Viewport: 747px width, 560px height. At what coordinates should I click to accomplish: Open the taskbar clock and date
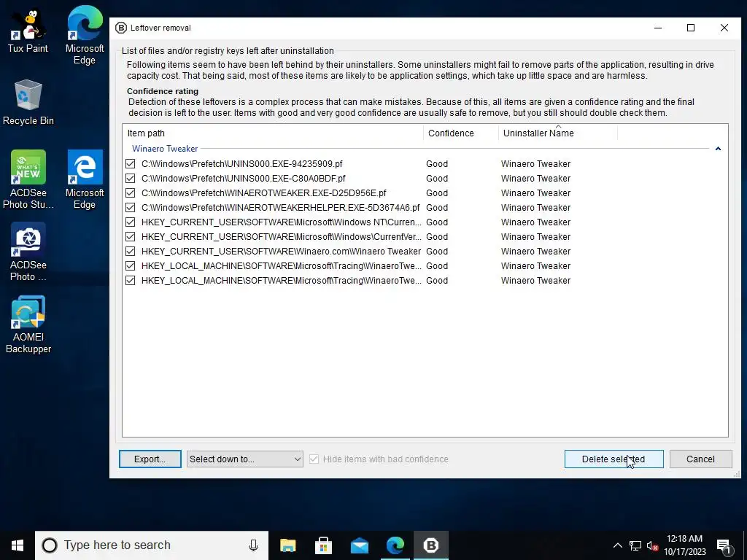(x=684, y=545)
